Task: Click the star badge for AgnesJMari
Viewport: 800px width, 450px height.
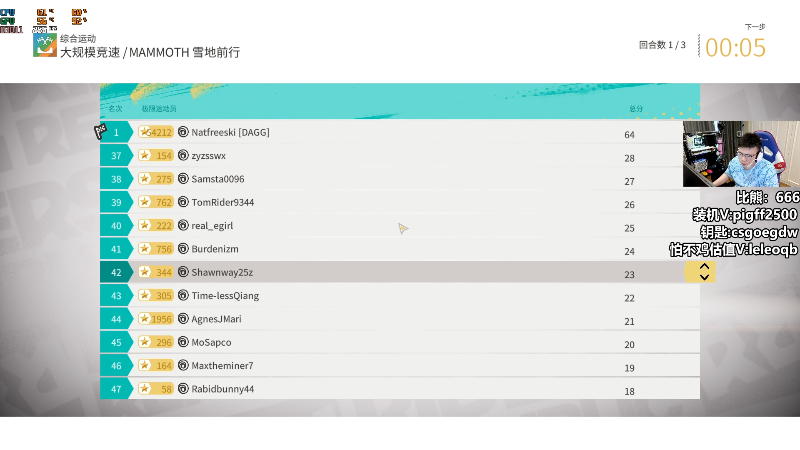Action: point(156,319)
